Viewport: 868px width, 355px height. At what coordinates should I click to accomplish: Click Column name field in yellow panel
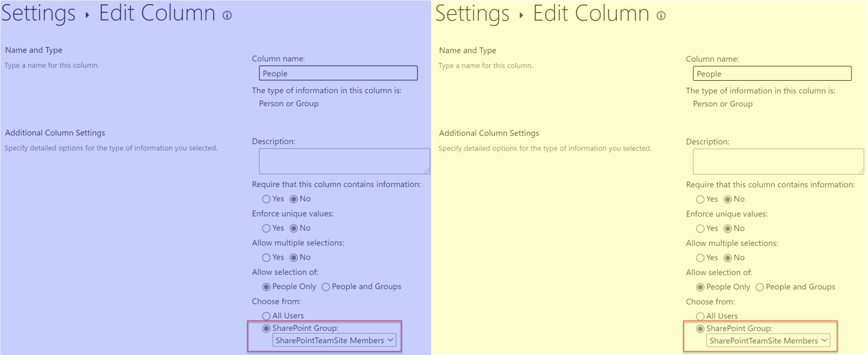[x=772, y=73]
